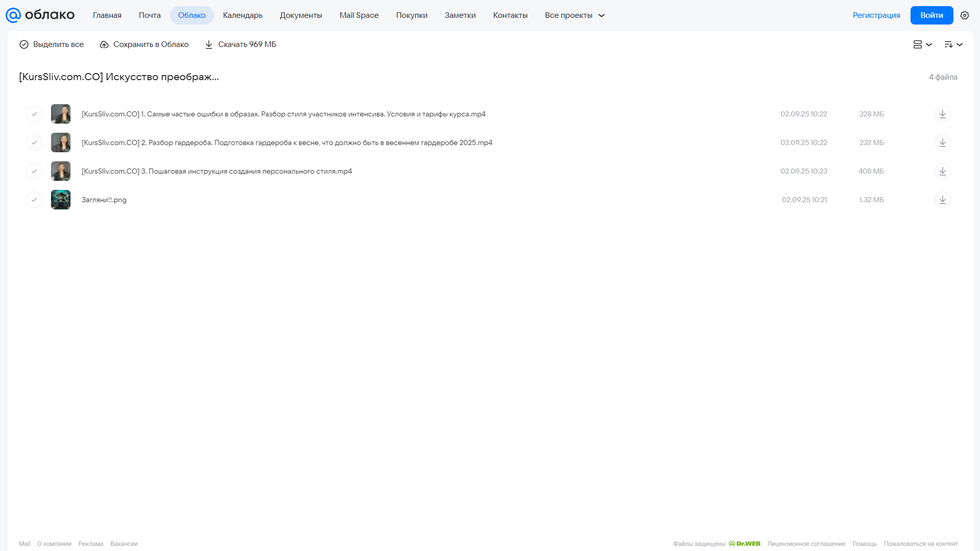Image resolution: width=980 pixels, height=551 pixels.
Task: Open thumbnail of Загляни!!.png image
Action: pyautogui.click(x=61, y=200)
